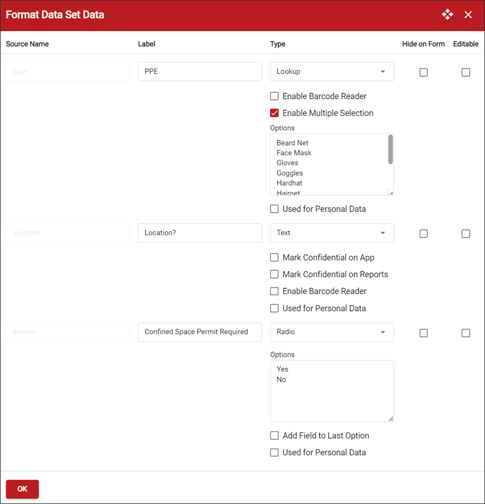Viewport: 485px width, 504px height.
Task: Enable Barcode Reader for the PPE field
Action: 274,96
